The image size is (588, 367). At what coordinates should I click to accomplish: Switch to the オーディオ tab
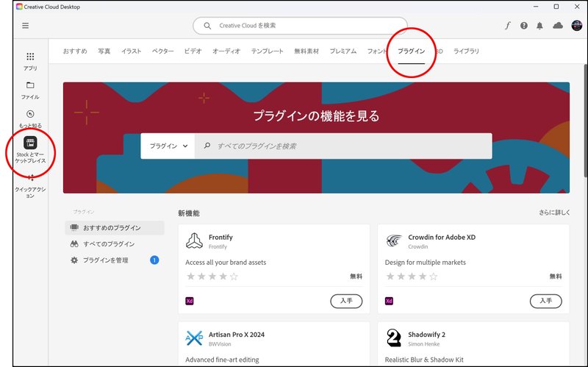pyautogui.click(x=226, y=51)
